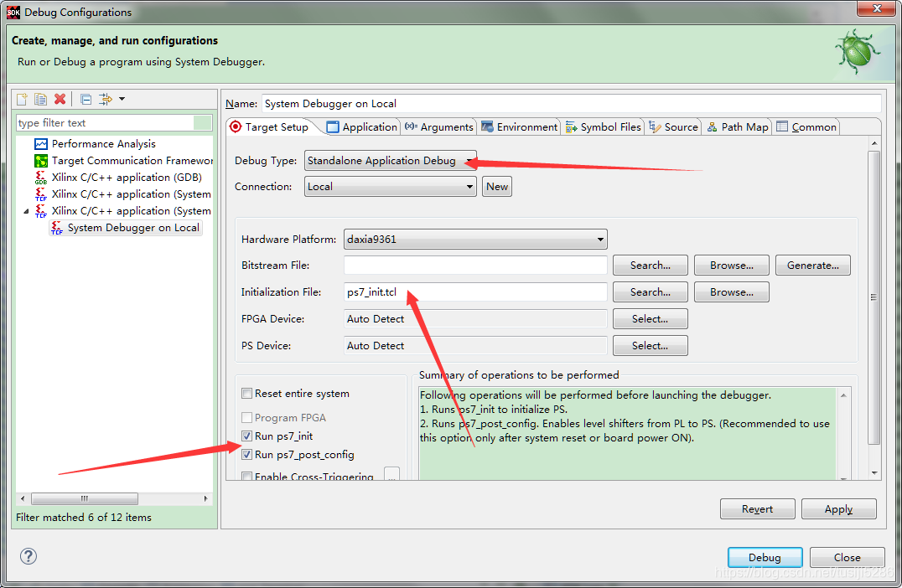Open the filter configurations toolbar icon
The image size is (902, 588).
point(106,99)
